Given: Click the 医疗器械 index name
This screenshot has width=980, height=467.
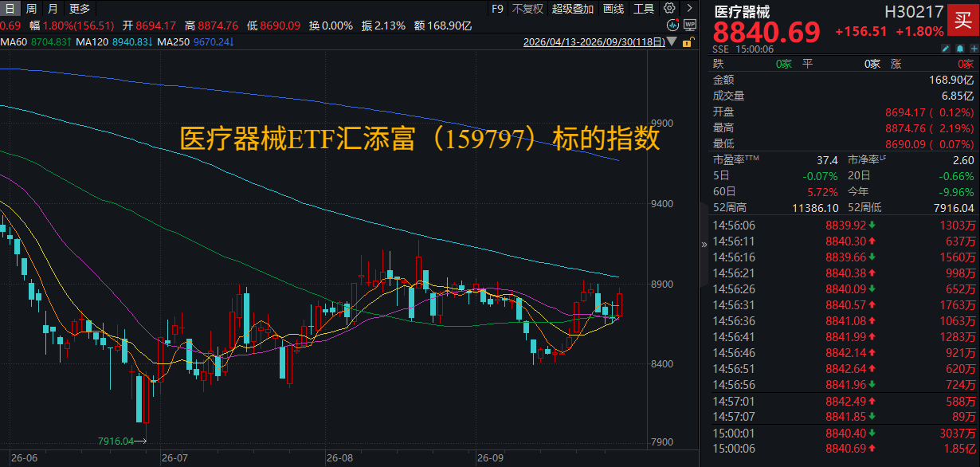Looking at the screenshot, I should (x=740, y=11).
